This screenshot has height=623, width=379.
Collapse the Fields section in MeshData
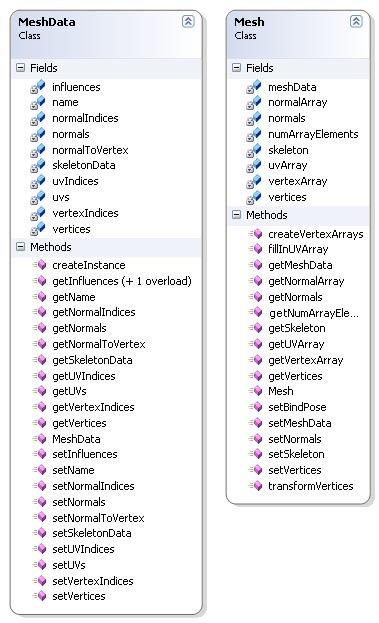[20, 68]
